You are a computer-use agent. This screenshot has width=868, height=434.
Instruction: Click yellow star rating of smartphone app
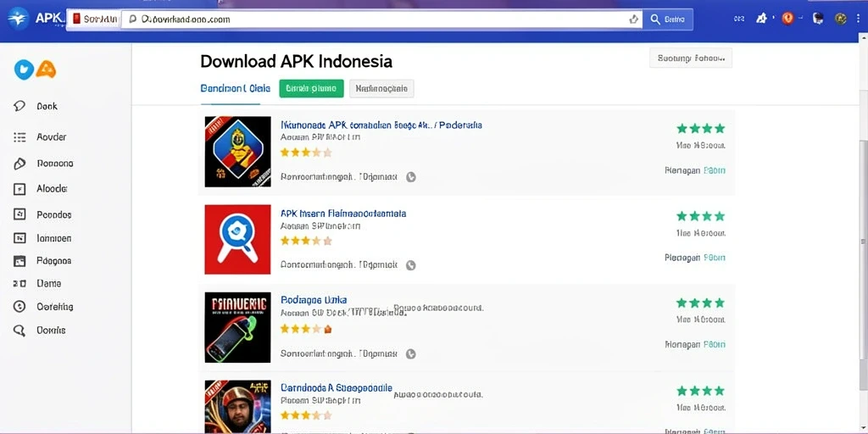306,329
